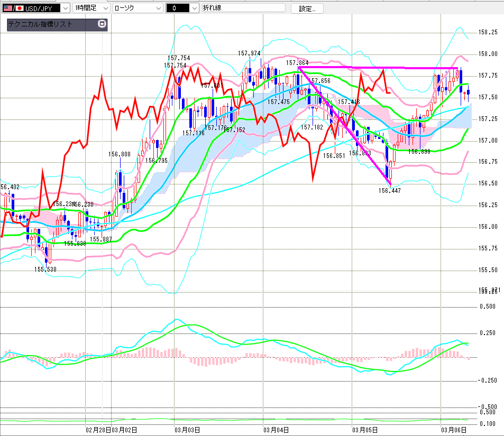The height and width of the screenshot is (436, 504).
Task: Open the ローソク chart type dropdown
Action: click(158, 8)
